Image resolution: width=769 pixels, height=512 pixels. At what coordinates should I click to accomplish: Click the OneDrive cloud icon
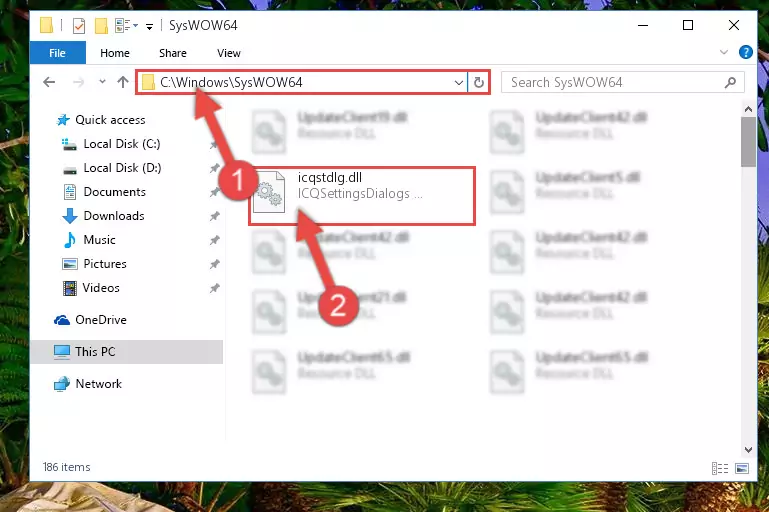(62, 320)
